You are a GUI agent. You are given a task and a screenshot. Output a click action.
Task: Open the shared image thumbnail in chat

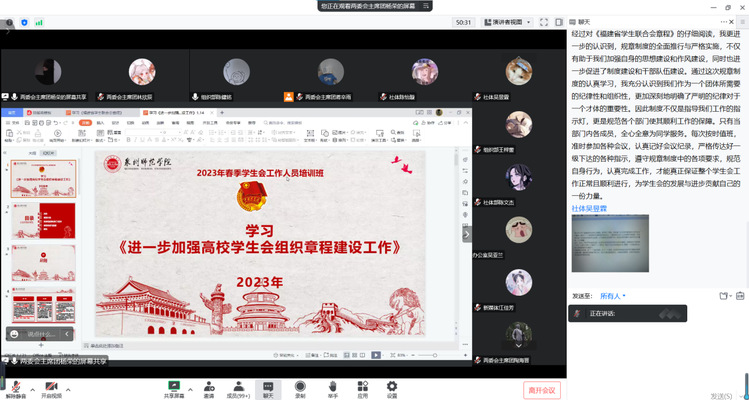click(609, 248)
